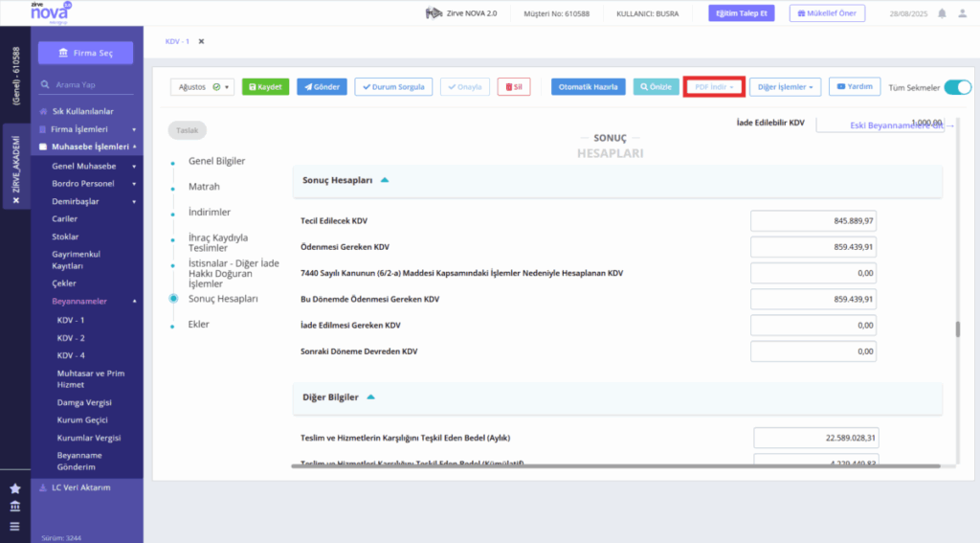The height and width of the screenshot is (543, 980).
Task: Toggle the Tüm Sekmeler switch
Action: click(x=957, y=87)
